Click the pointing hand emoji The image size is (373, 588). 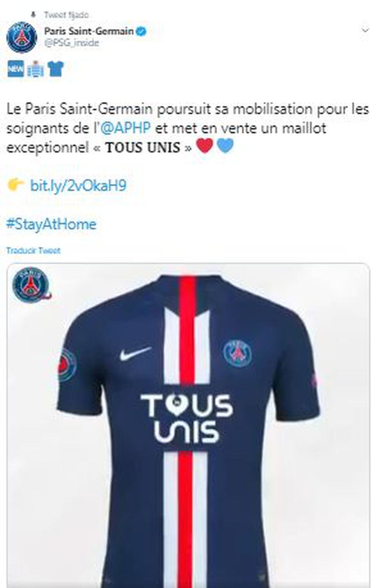(16, 185)
